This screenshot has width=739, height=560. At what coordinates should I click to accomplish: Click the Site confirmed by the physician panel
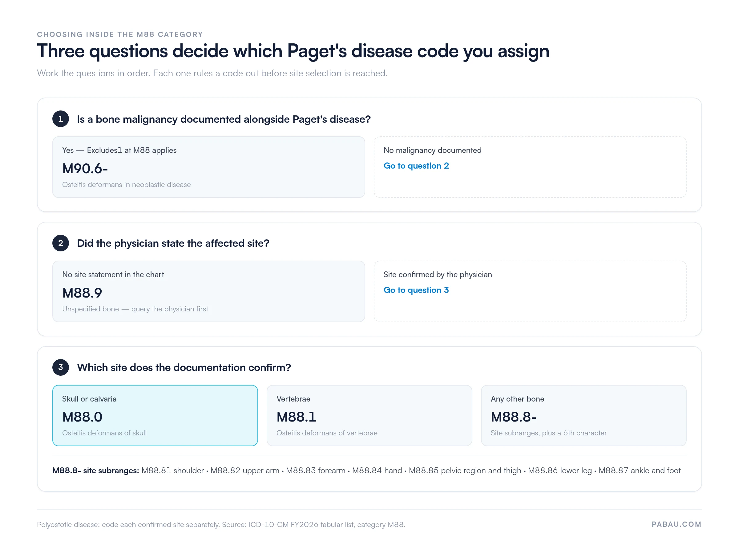point(530,291)
